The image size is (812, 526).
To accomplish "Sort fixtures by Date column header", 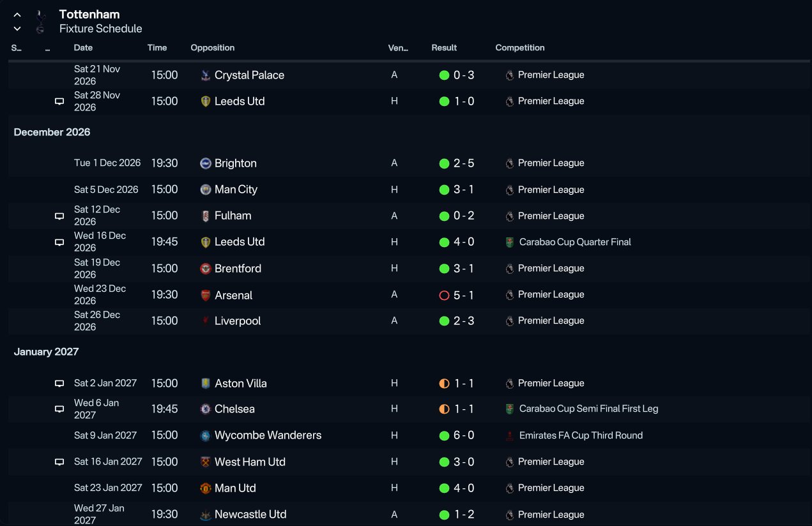I will pyautogui.click(x=83, y=48).
